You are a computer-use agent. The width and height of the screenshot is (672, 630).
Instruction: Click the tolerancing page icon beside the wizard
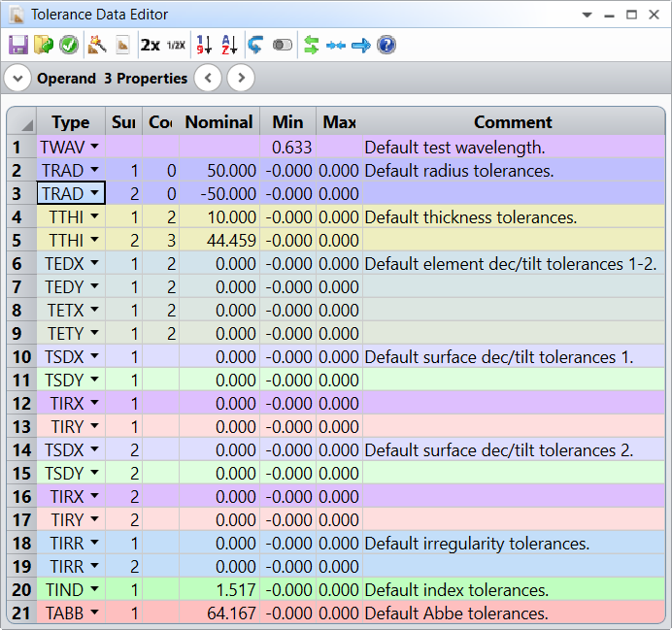[122, 45]
